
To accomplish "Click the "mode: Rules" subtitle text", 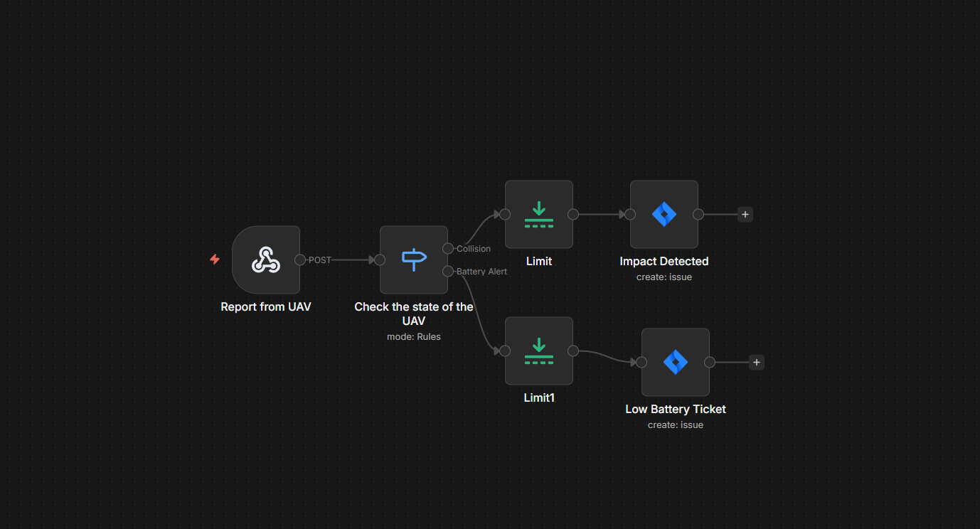I will coord(413,337).
